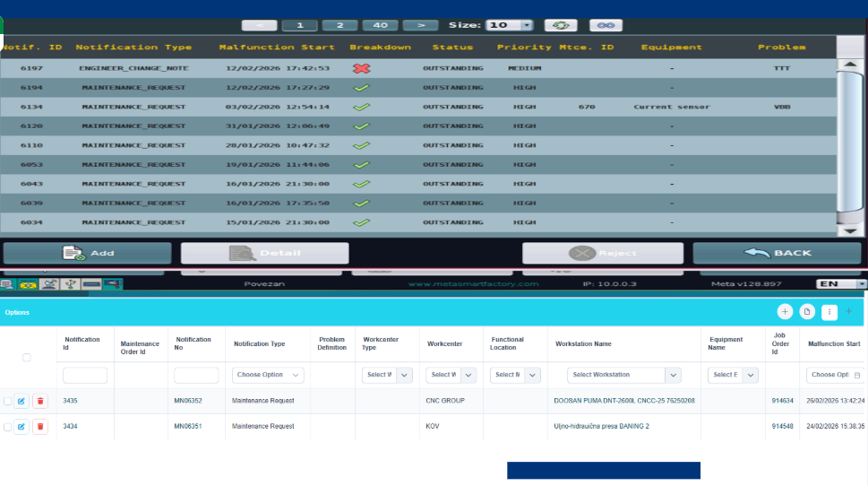868x486 pixels.
Task: Click the document export icon in Options bar
Action: click(x=807, y=311)
